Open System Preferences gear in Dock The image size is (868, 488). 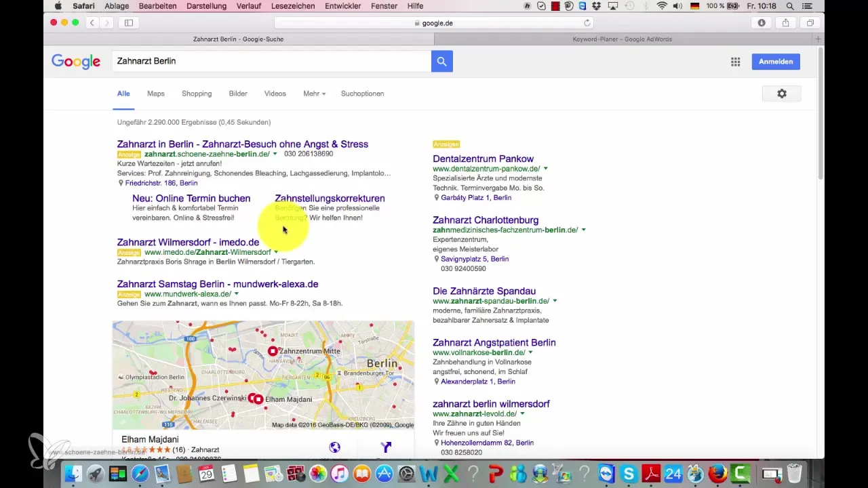point(406,473)
